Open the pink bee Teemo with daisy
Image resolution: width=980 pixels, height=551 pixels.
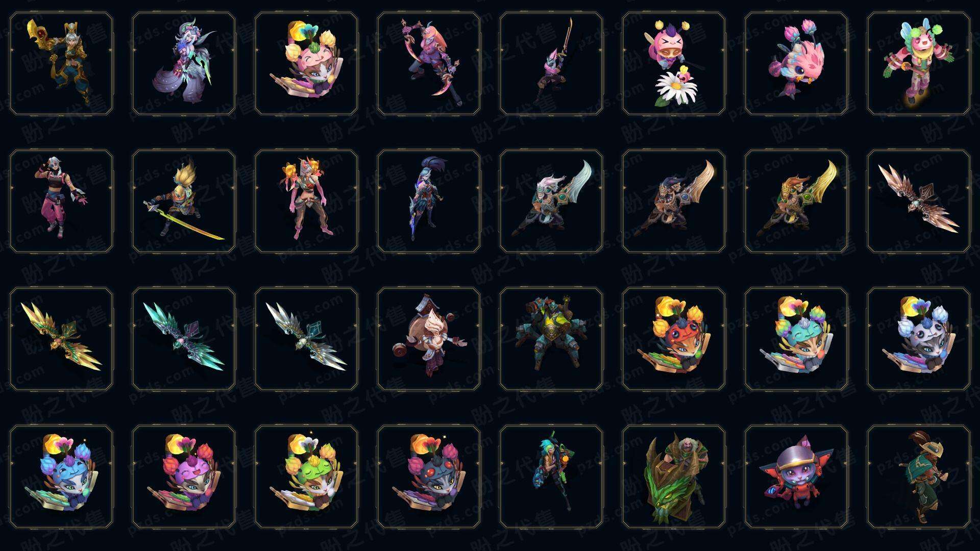pos(674,64)
